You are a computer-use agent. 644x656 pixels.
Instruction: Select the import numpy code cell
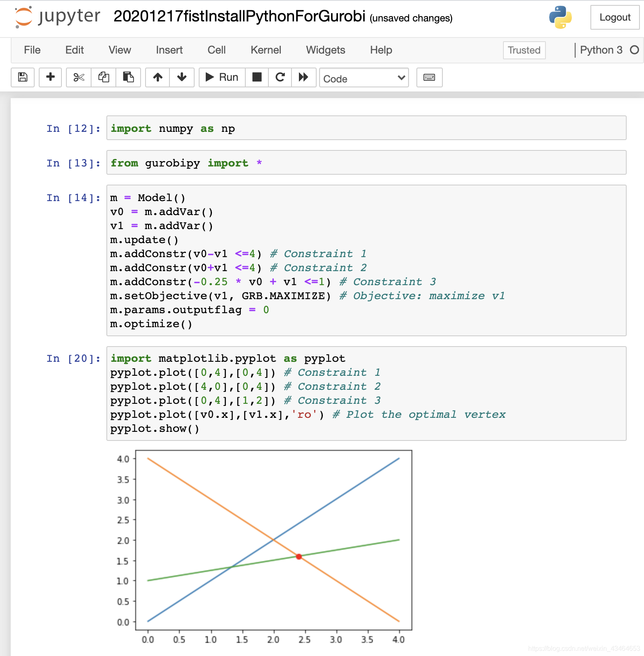click(x=366, y=128)
